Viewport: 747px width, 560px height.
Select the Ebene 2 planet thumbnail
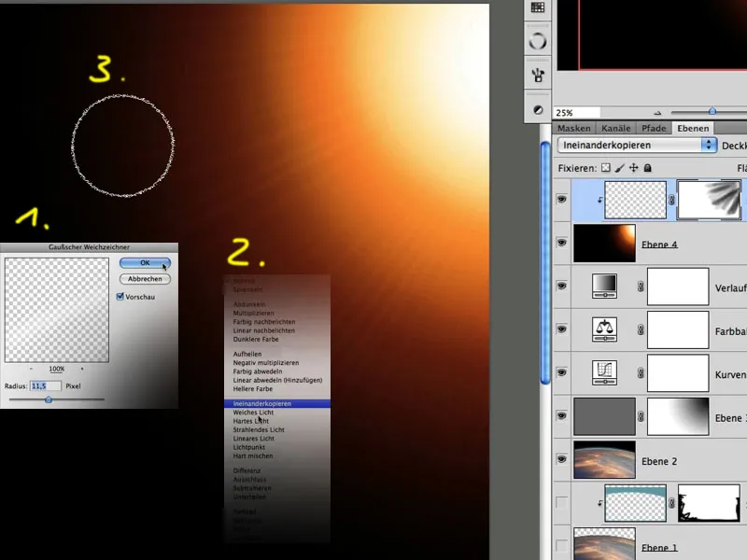click(604, 460)
